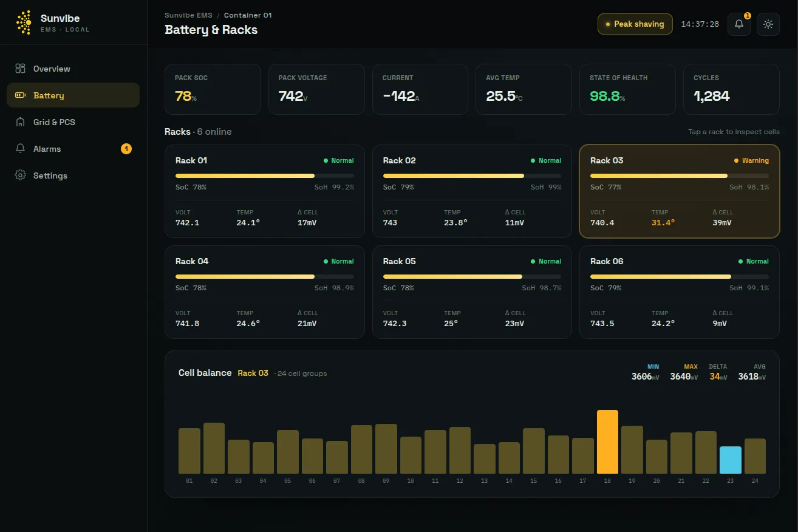Select the Rack 03 warning card
This screenshot has height=532, width=798.
tap(680, 191)
